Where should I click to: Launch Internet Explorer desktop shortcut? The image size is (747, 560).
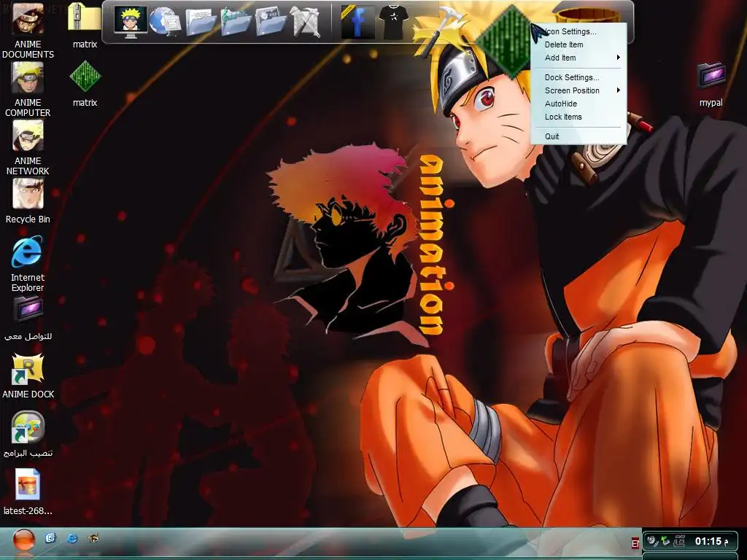point(28,263)
